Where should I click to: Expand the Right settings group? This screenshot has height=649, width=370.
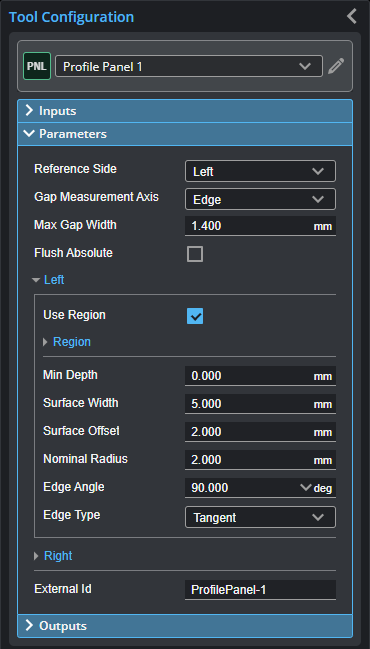click(53, 556)
